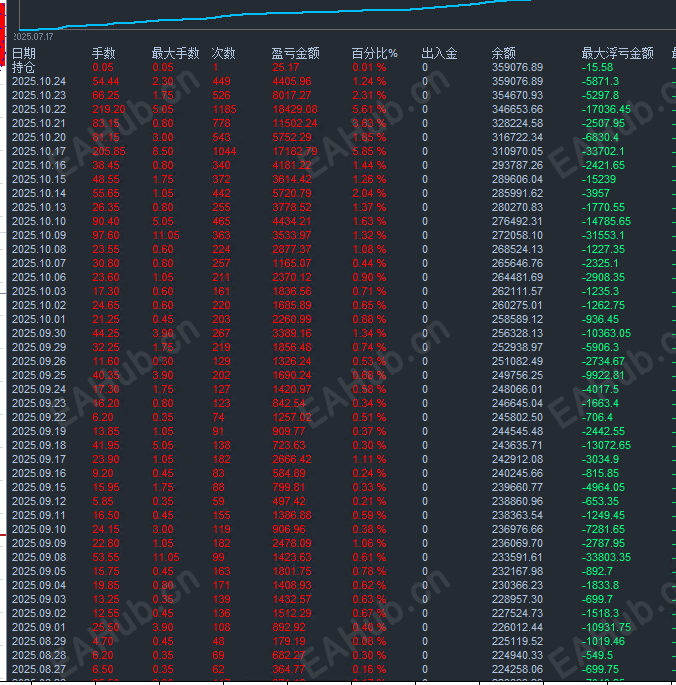This screenshot has height=685, width=676.
Task: Select date 2025.10.17 row
Action: click(x=39, y=152)
